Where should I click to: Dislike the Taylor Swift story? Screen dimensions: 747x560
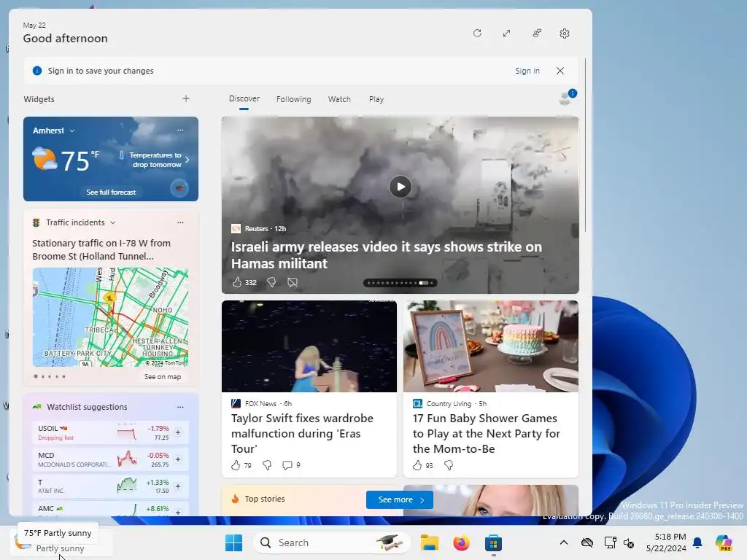(267, 465)
